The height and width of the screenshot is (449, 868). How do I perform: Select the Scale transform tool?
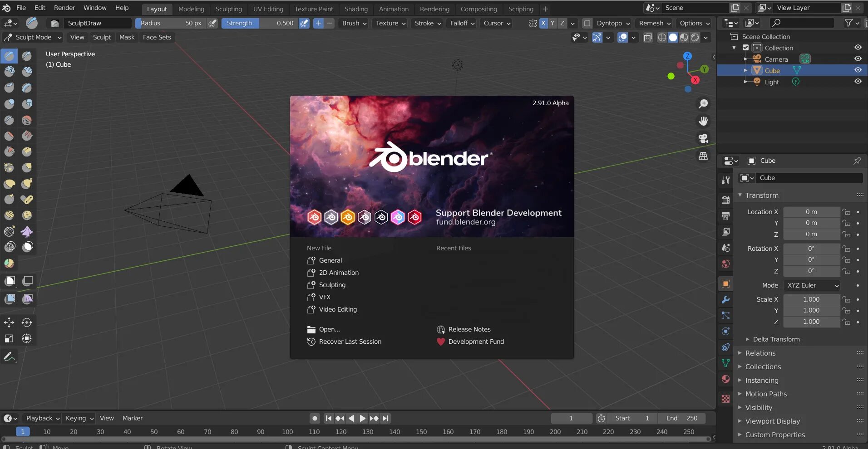pyautogui.click(x=9, y=338)
